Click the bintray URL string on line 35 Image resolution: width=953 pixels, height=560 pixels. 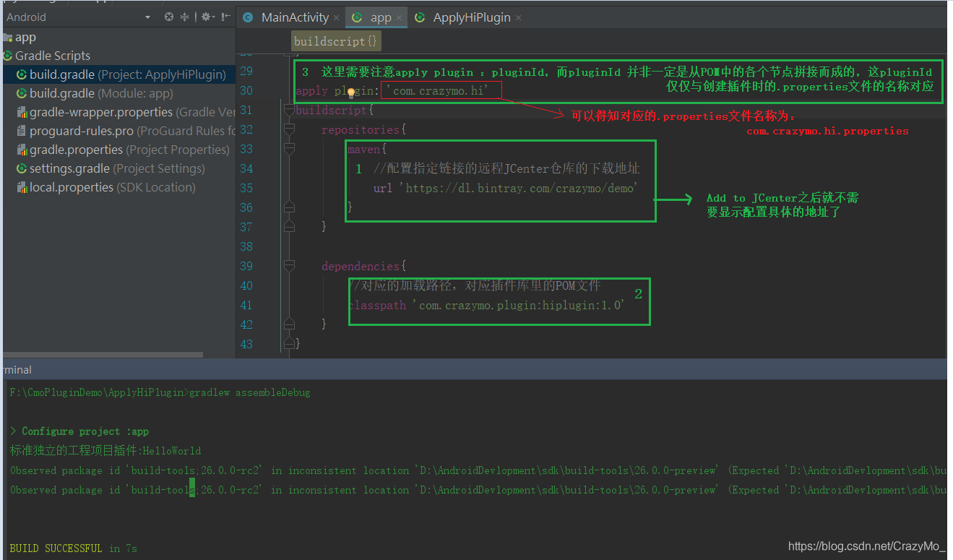pos(519,188)
